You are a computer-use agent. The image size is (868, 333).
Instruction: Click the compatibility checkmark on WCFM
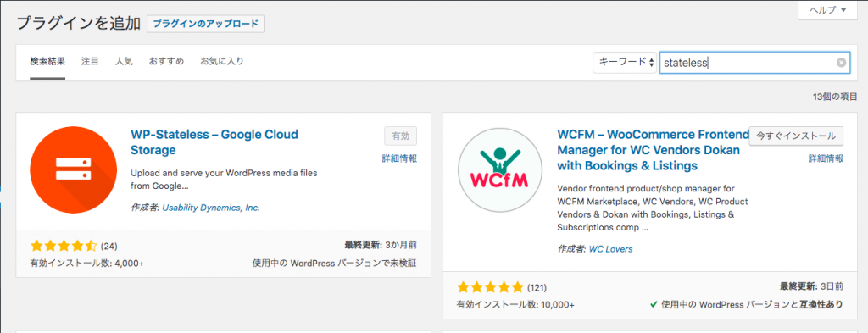pos(654,304)
